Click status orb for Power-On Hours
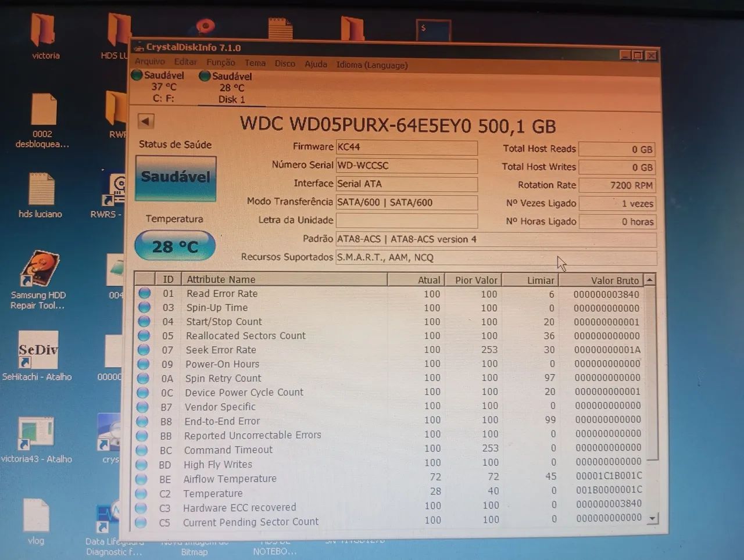The height and width of the screenshot is (560, 744). pos(144,364)
